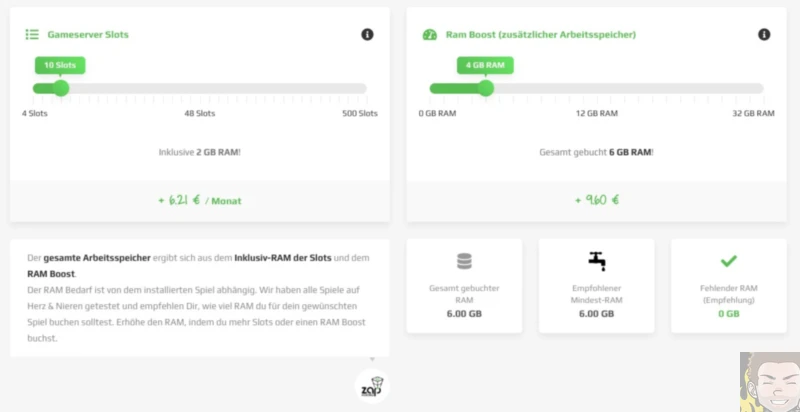Click the Ram Boost slider handle
The height and width of the screenshot is (412, 800).
click(486, 88)
